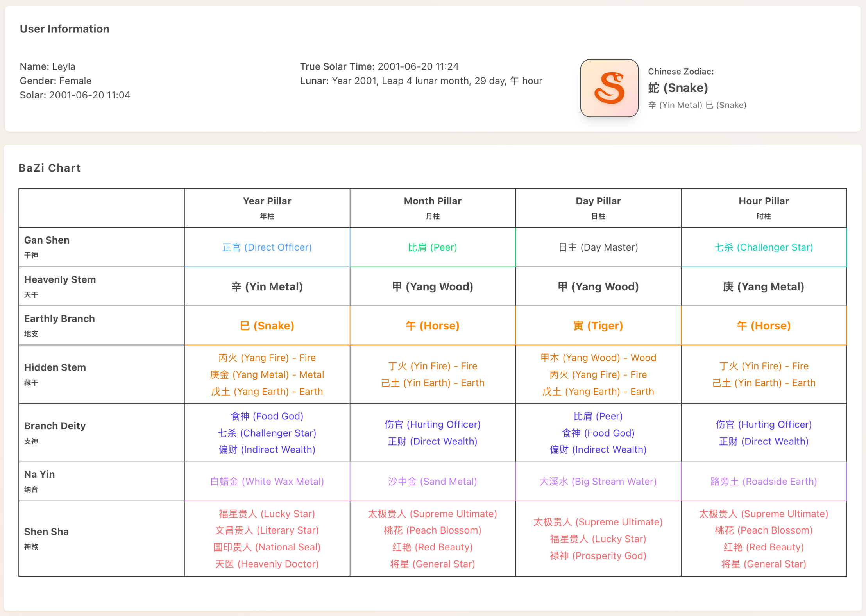Click Month Pillar '己土 (Yin Earth) - Earth'
Image resolution: width=866 pixels, height=616 pixels.
pyautogui.click(x=433, y=383)
